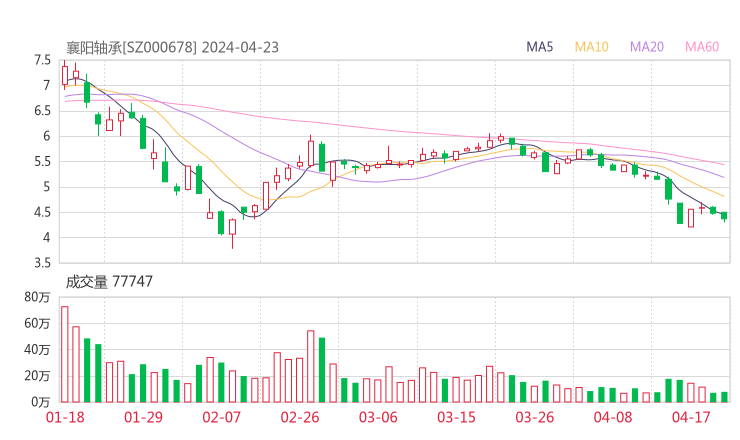Click the 02-07 date axis label
Viewport: 740px width, 440px height.
click(x=221, y=417)
